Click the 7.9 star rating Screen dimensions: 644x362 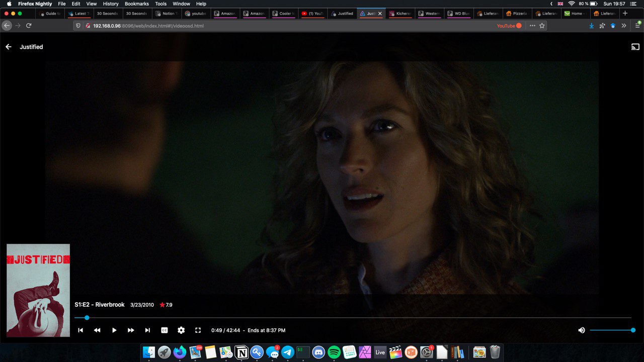[x=166, y=305]
